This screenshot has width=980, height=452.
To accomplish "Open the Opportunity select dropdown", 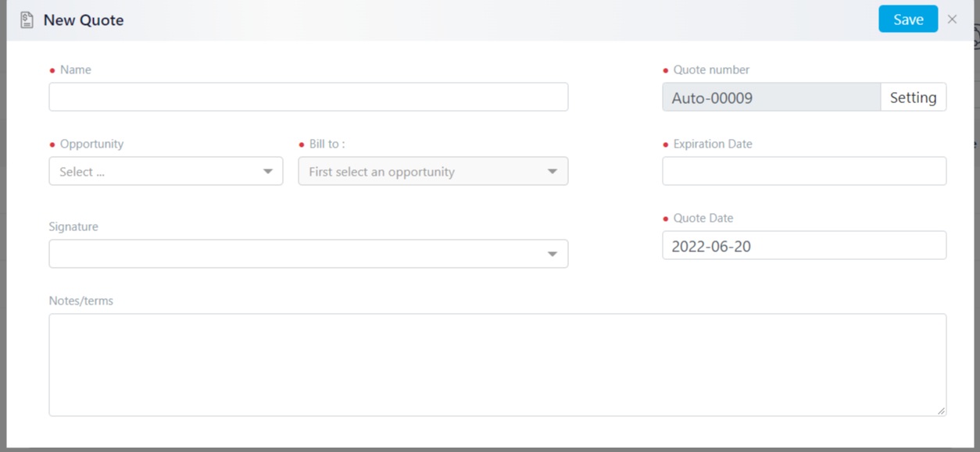I will [x=166, y=172].
